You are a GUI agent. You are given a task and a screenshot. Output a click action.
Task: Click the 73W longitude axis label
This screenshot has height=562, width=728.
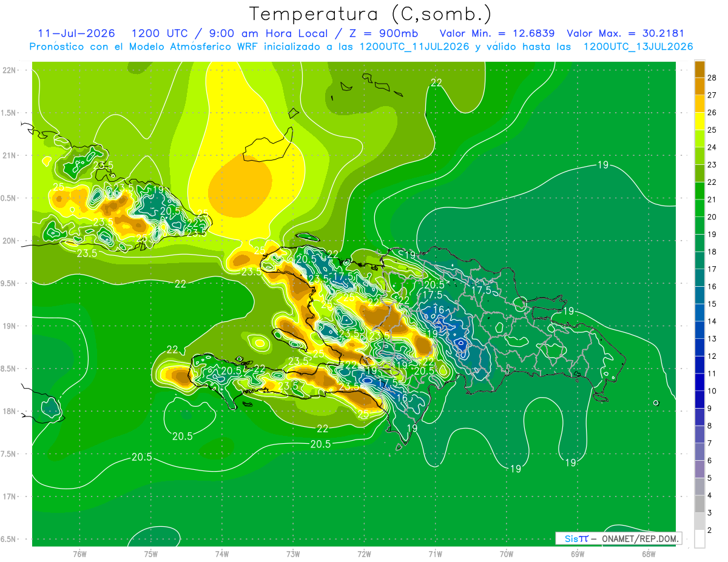[x=293, y=554]
